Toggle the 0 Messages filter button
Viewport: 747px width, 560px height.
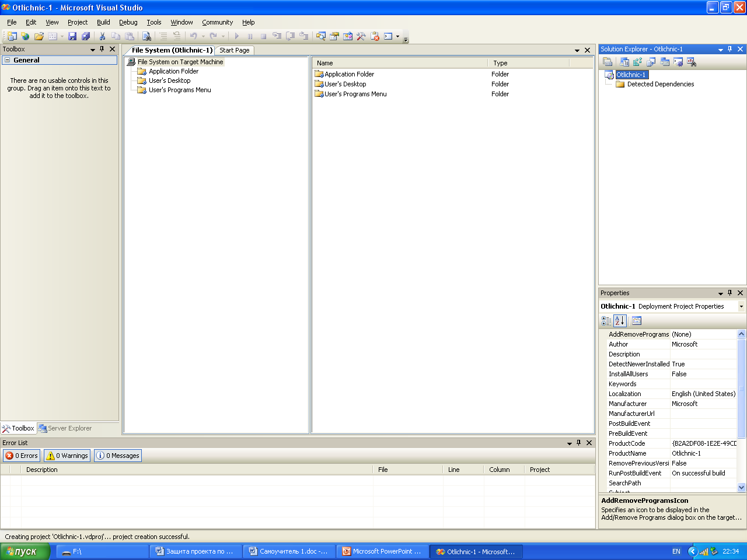(x=118, y=456)
